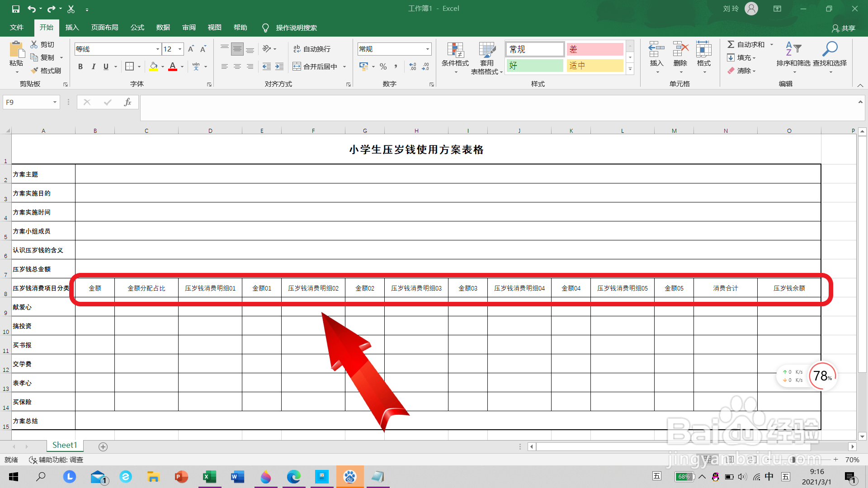Click the Copy button in clipboard group
Viewport: 868px width, 488px height.
coord(42,57)
